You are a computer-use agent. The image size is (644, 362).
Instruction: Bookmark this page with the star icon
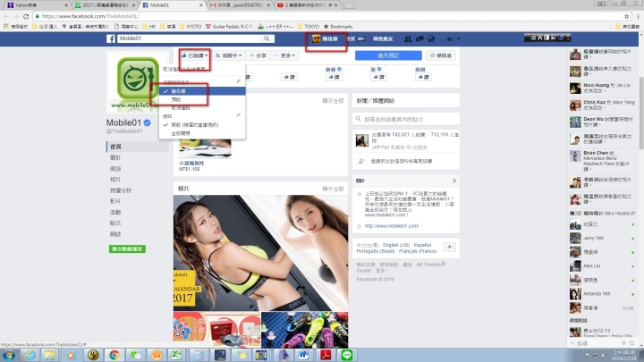pyautogui.click(x=626, y=16)
